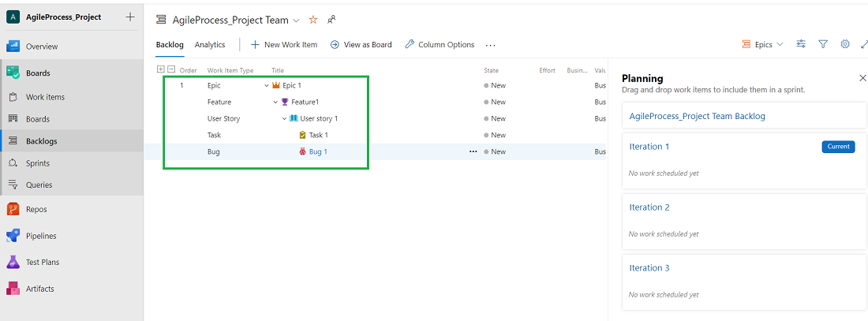Open Pipelines in the left navigation

[41, 236]
